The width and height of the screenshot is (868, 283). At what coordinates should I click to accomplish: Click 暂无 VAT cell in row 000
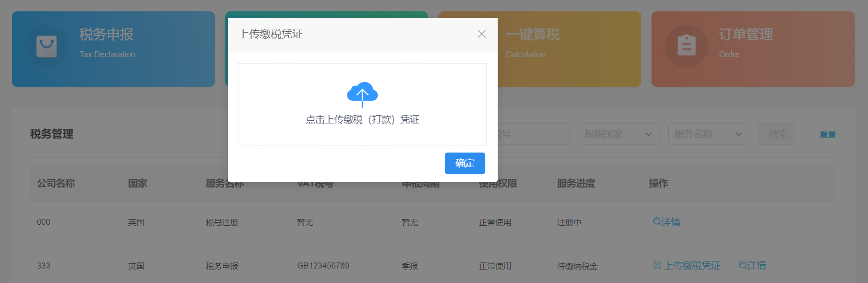(x=305, y=222)
